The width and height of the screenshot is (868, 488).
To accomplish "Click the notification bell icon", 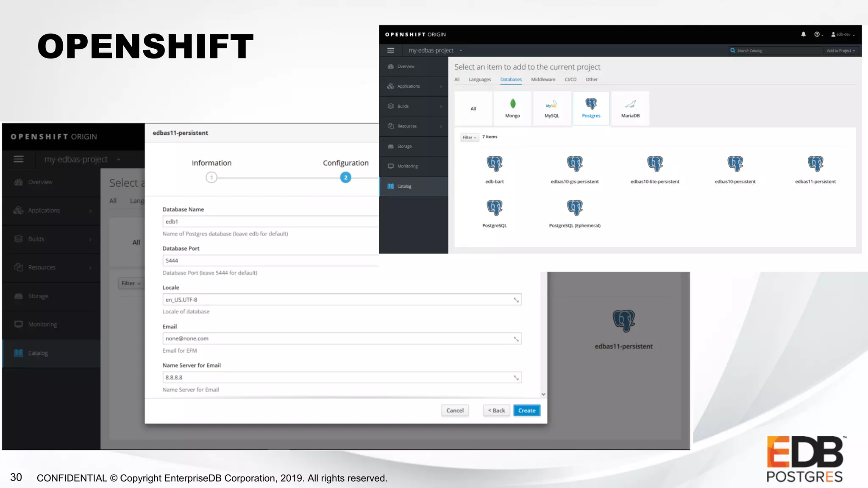I will 803,34.
